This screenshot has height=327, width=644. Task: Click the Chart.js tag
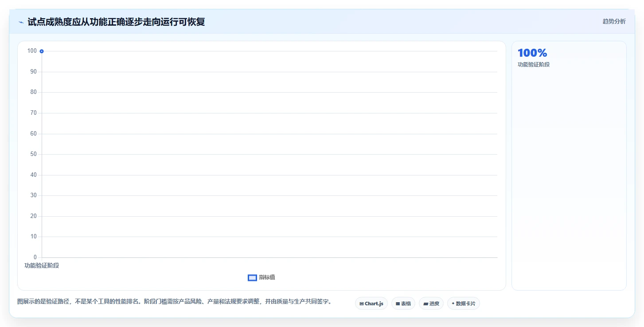371,304
